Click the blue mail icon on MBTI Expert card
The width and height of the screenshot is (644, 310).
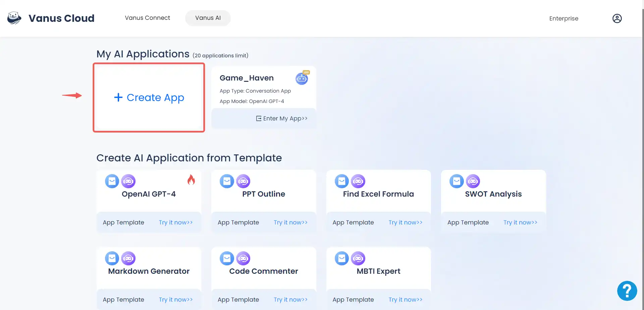(x=342, y=258)
